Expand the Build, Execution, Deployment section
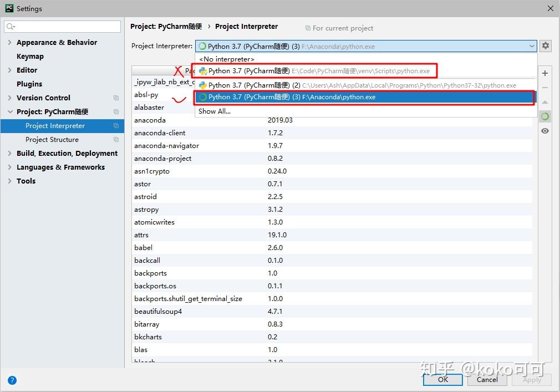560x392 pixels. [10, 153]
